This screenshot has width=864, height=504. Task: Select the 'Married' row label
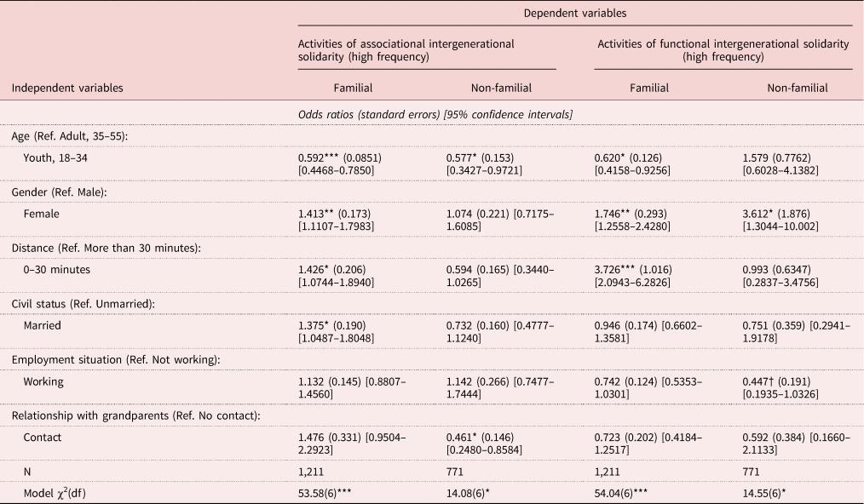43,325
